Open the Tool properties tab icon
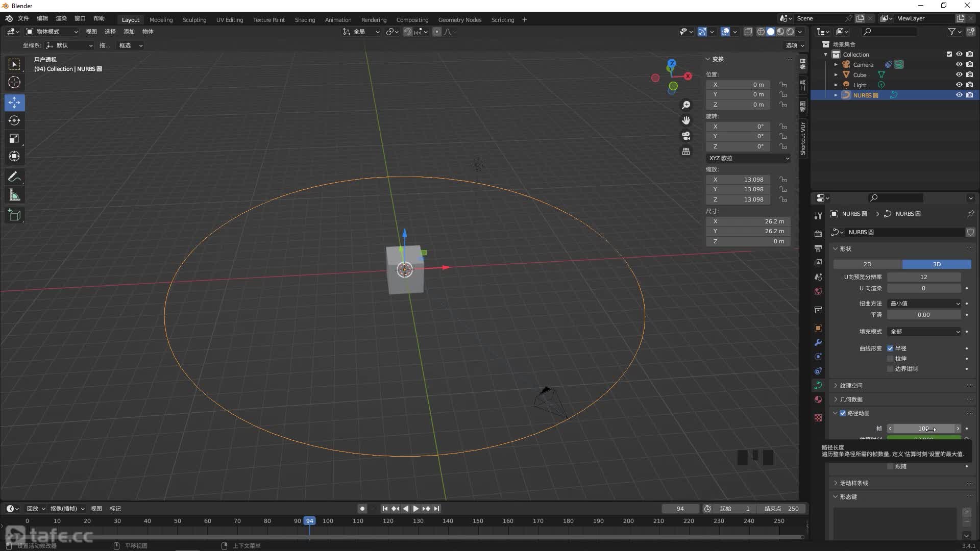 [x=818, y=215]
